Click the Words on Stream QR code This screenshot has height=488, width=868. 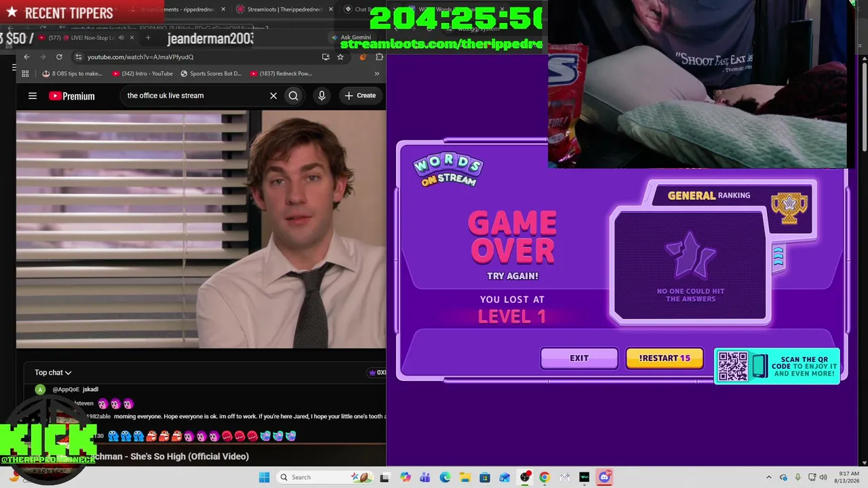point(733,367)
